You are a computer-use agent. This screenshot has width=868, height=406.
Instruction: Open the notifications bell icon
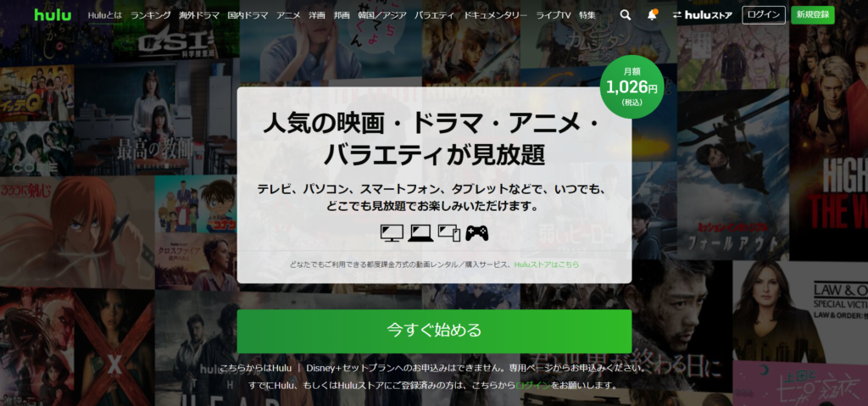pos(652,15)
